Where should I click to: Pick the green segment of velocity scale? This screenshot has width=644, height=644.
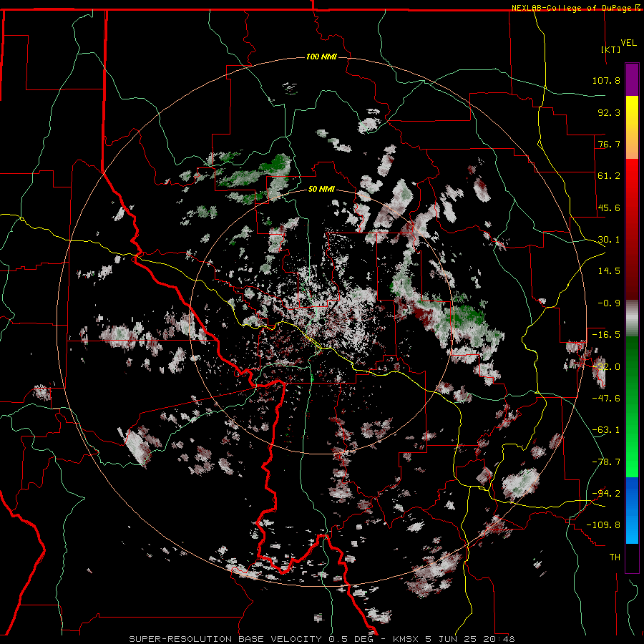pos(632,406)
